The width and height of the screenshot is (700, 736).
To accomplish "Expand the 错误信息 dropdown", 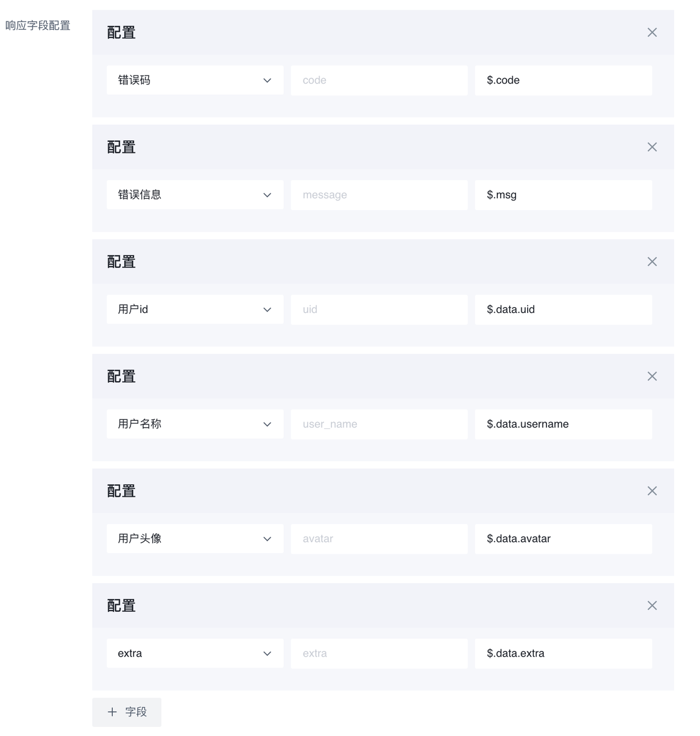I will 195,195.
